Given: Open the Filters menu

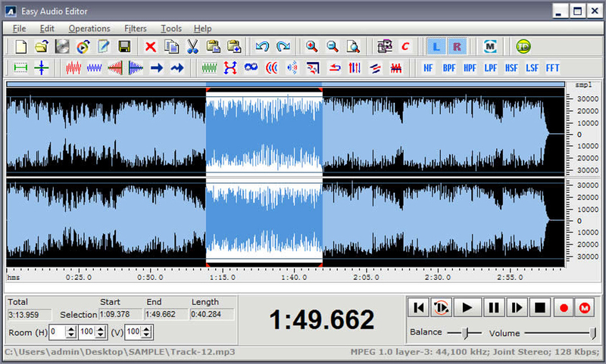Looking at the screenshot, I should click(x=136, y=29).
